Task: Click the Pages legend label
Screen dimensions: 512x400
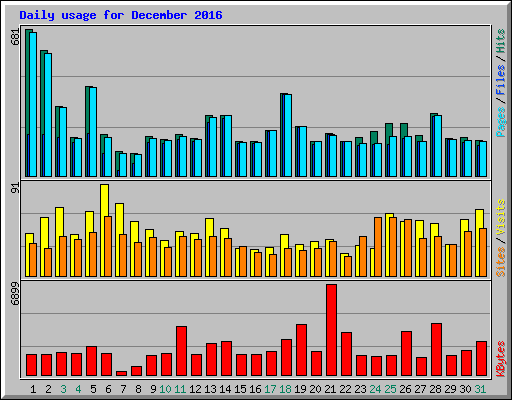Action: 501,122
